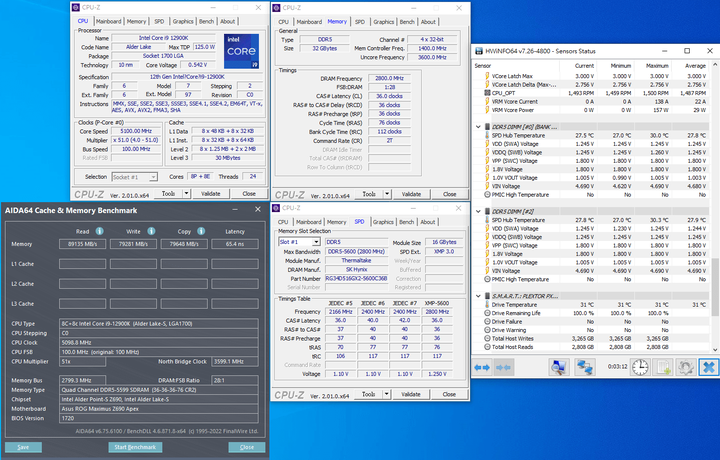This screenshot has height=460, width=720.
Task: Click HWiNFO expand-columns arrows icon
Action: (482, 367)
